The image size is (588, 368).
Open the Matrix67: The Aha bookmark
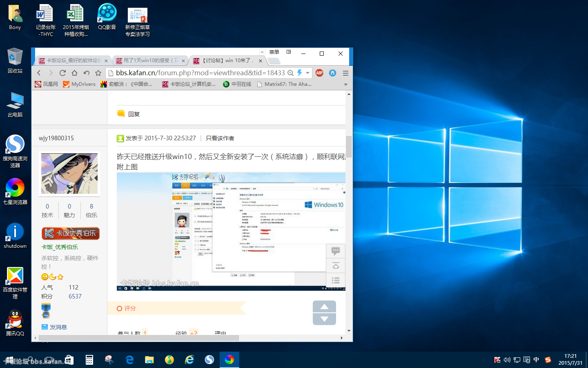[x=284, y=84]
